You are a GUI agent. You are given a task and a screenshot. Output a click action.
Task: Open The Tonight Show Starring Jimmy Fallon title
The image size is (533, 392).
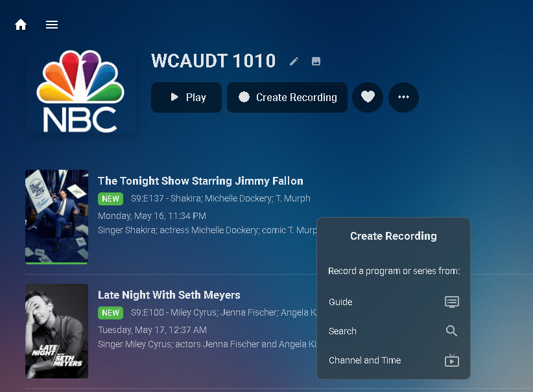click(200, 181)
